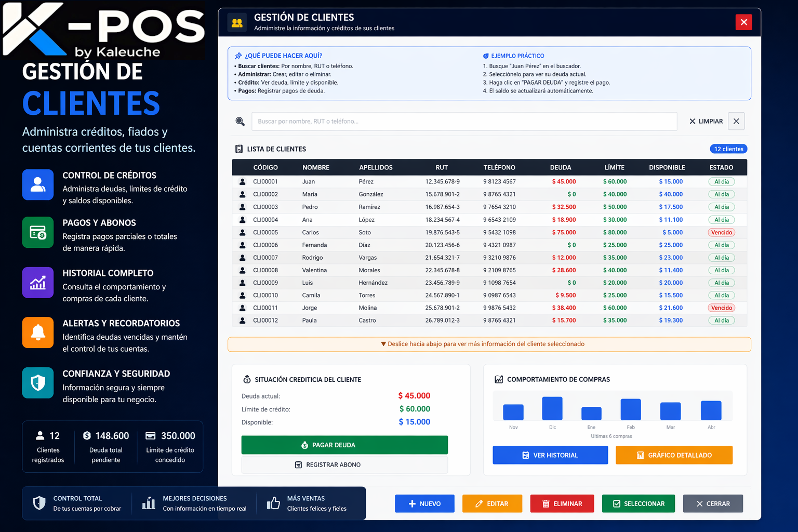The image size is (798, 532).
Task: Click the Vencido badge for Jorge Molina
Action: [x=722, y=308]
